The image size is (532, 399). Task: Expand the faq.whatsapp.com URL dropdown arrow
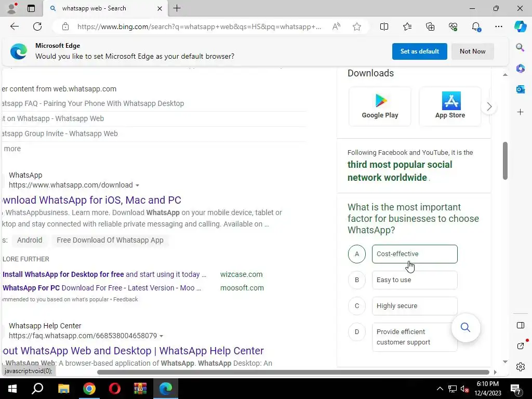pyautogui.click(x=162, y=336)
